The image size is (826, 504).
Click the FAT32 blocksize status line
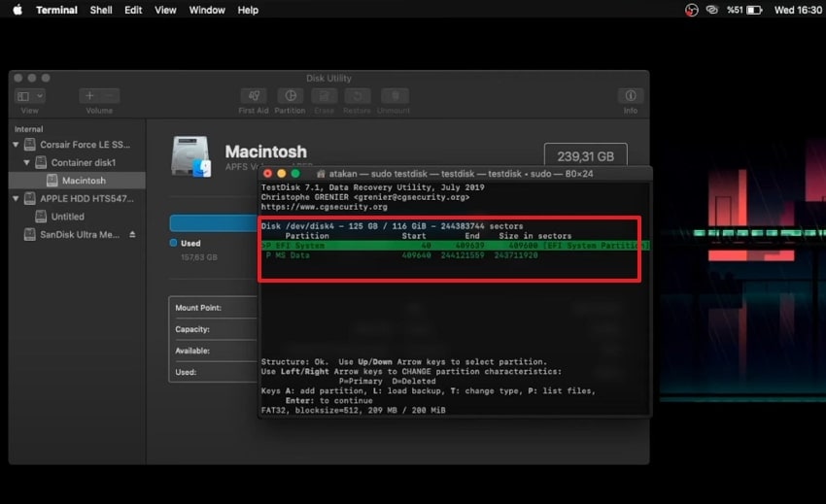click(x=353, y=410)
